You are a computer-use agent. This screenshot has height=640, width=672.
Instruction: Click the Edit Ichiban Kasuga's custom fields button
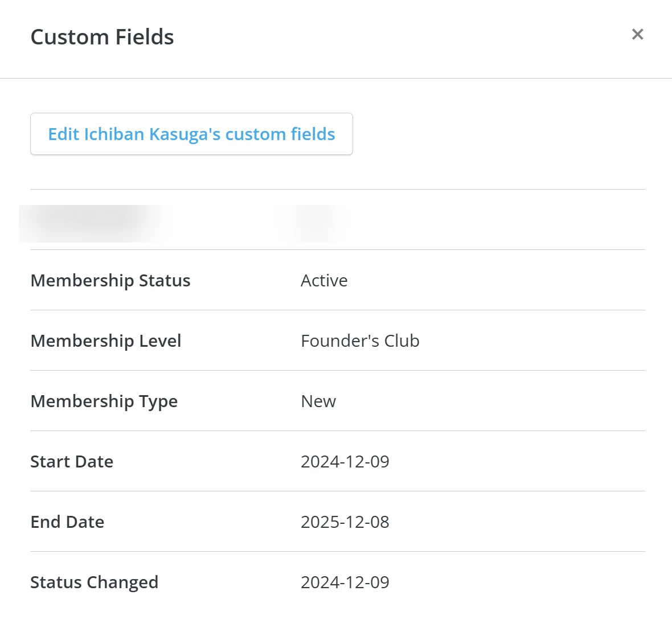[x=191, y=134]
